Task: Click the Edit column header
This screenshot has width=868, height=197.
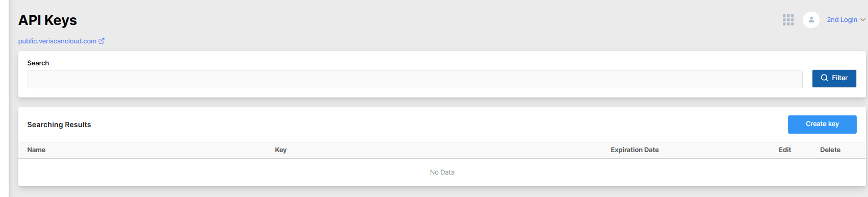Action: [785, 150]
